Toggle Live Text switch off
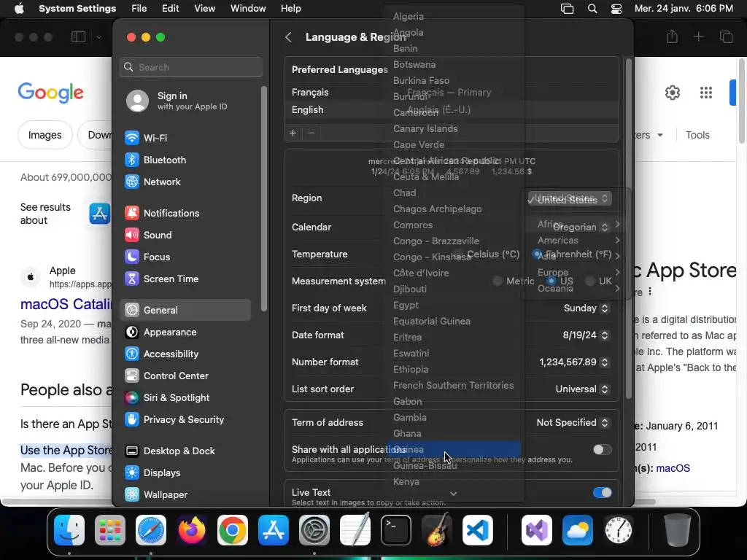This screenshot has height=560, width=747. (x=602, y=492)
